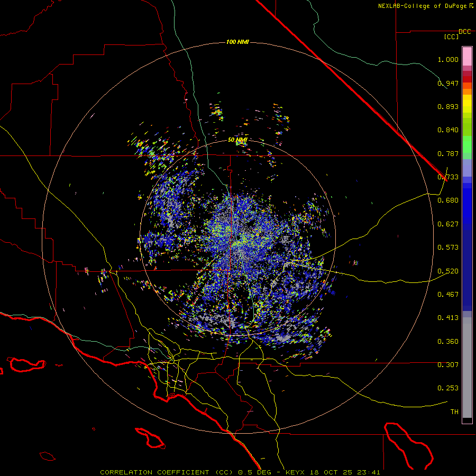This screenshot has height=476, width=476.
Task: Click the 50 NMI range ring label
Action: [237, 140]
